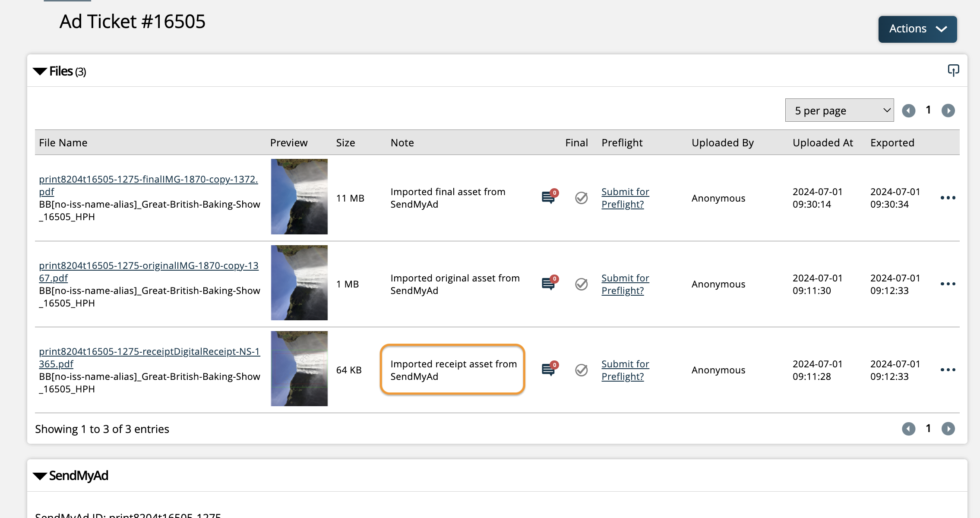
Task: Open comments icon for final asset row
Action: 548,197
